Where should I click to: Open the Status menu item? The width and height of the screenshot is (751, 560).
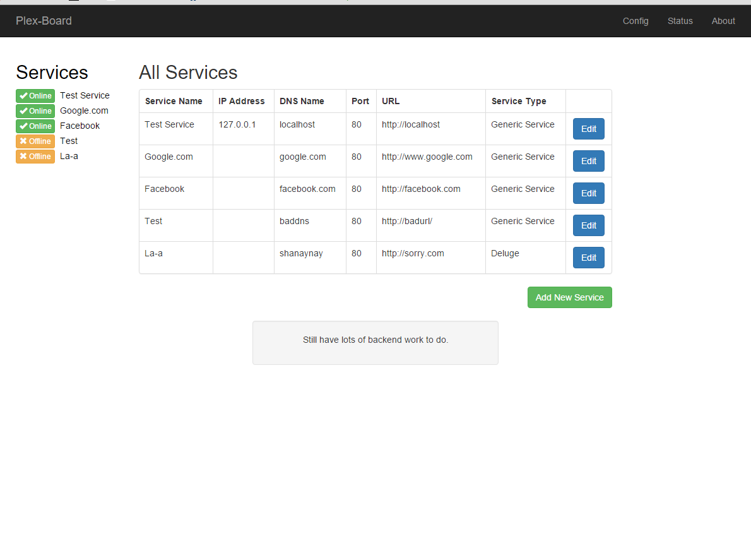click(680, 21)
